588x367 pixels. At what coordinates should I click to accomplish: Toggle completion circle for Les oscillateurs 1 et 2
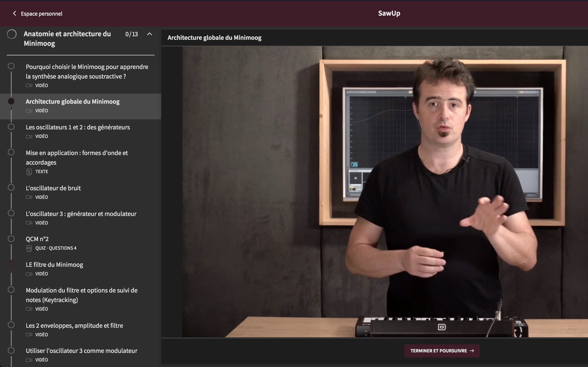click(11, 127)
